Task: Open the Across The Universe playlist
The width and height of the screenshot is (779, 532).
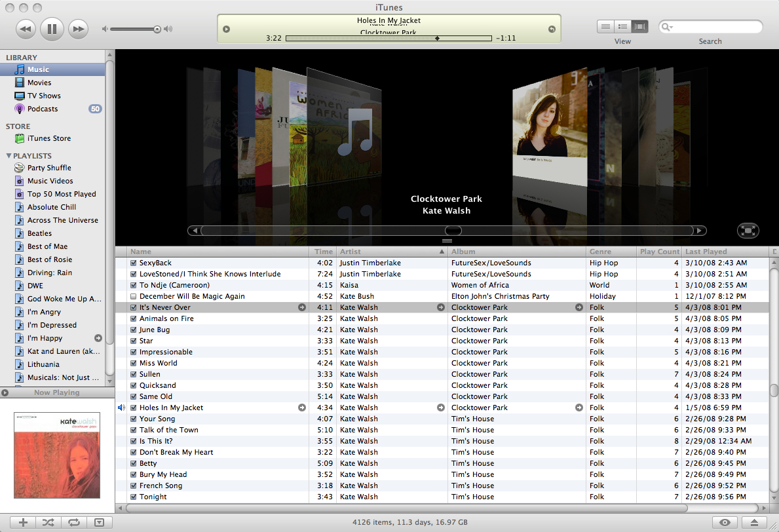Action: pyautogui.click(x=52, y=220)
